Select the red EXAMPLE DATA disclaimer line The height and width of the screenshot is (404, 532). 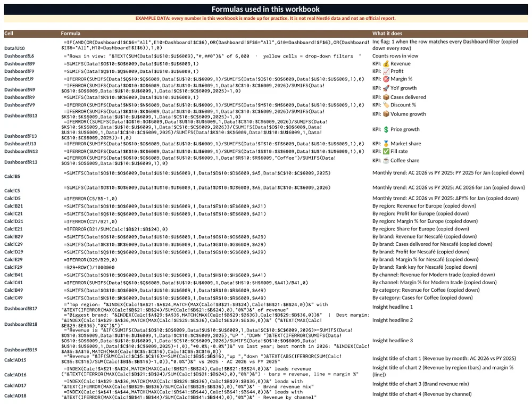(x=265, y=18)
